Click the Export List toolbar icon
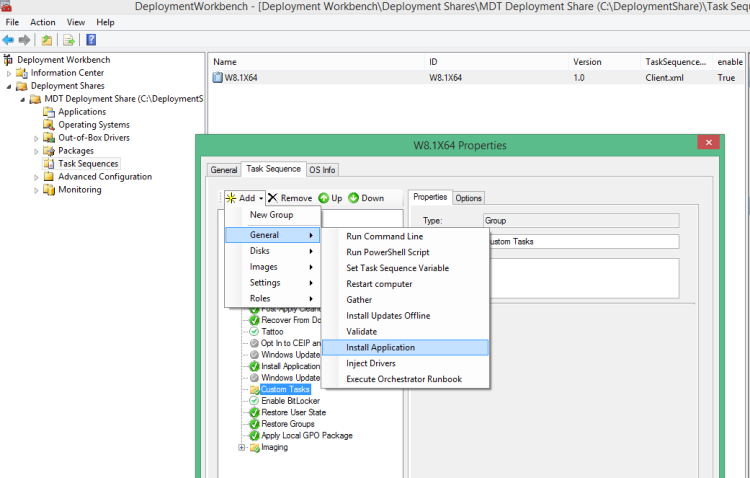 point(69,40)
